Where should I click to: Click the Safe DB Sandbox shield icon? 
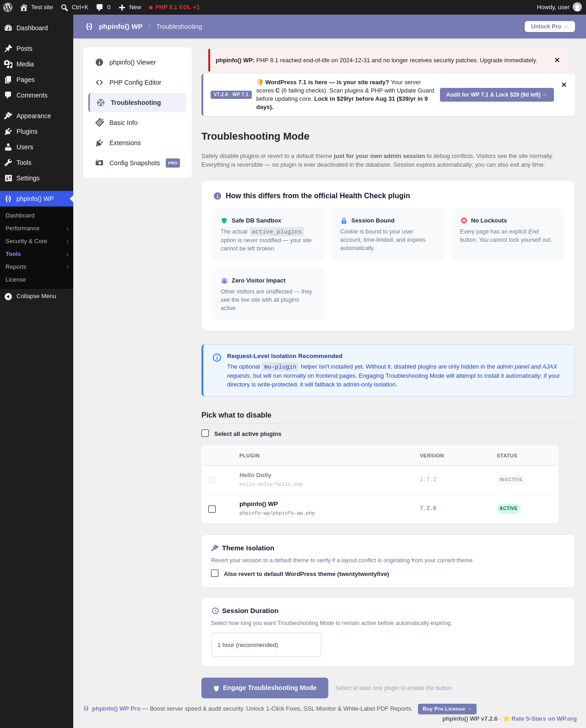(x=224, y=221)
